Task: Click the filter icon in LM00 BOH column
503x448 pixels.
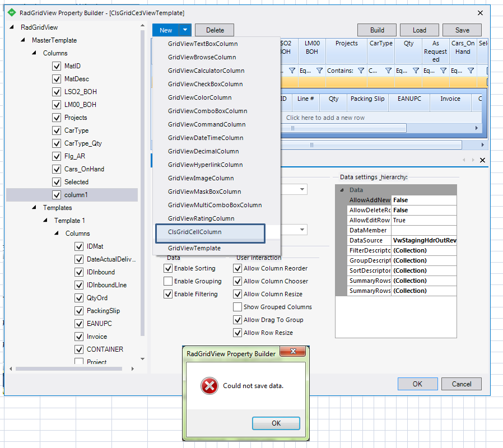Action: tap(319, 71)
